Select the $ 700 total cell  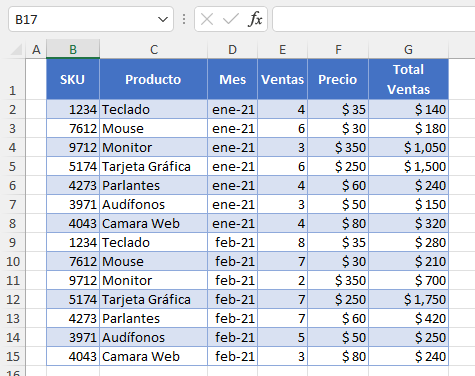(408, 280)
